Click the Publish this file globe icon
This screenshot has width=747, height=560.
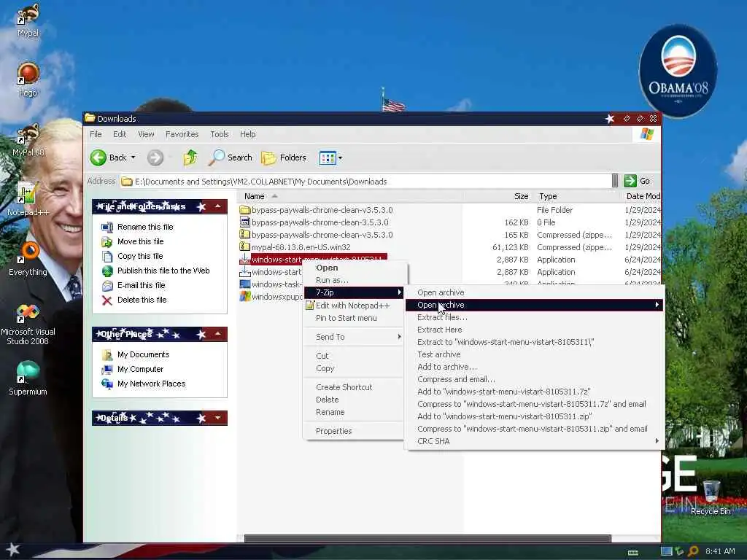tap(107, 271)
